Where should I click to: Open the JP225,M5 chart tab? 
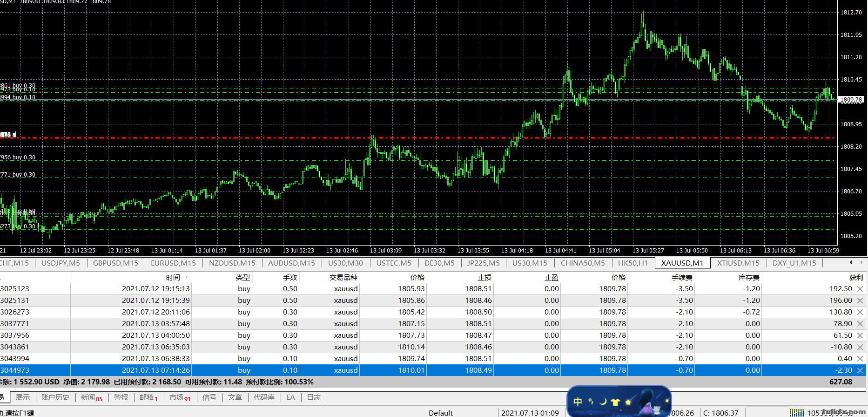pos(483,263)
